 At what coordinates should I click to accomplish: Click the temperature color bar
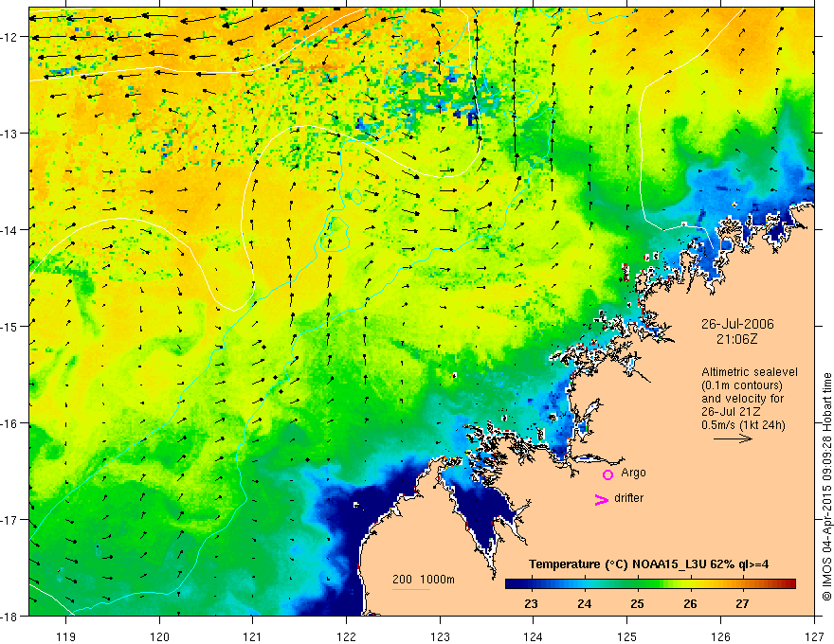point(650,584)
